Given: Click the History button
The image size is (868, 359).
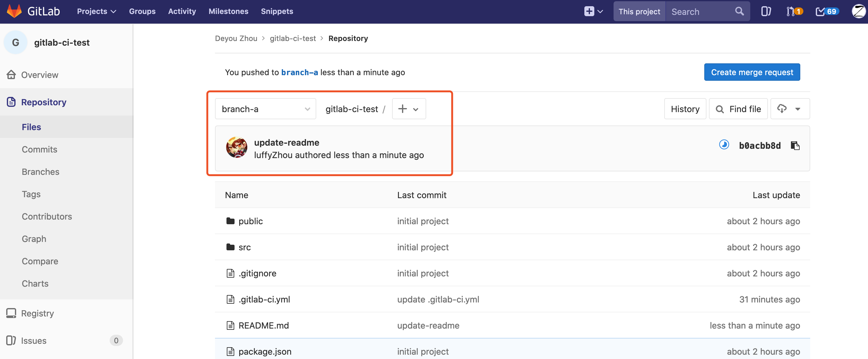Looking at the screenshot, I should click(x=685, y=109).
